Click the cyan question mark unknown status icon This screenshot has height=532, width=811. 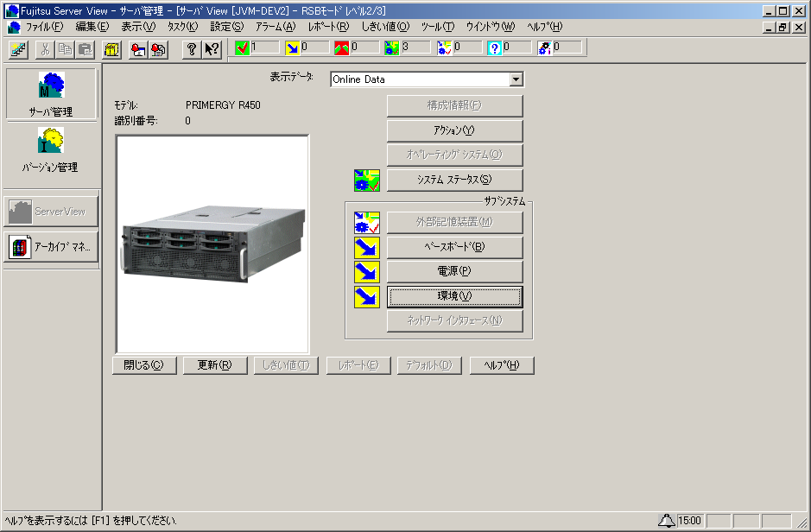494,48
